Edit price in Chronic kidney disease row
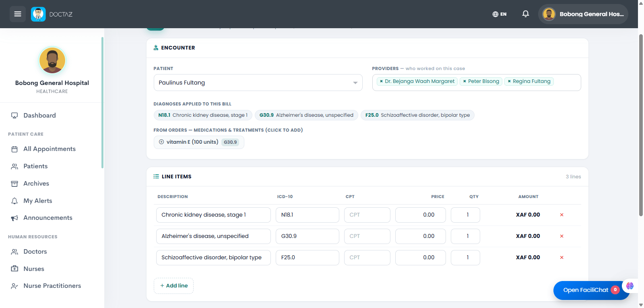The width and height of the screenshot is (644, 308). point(421,215)
